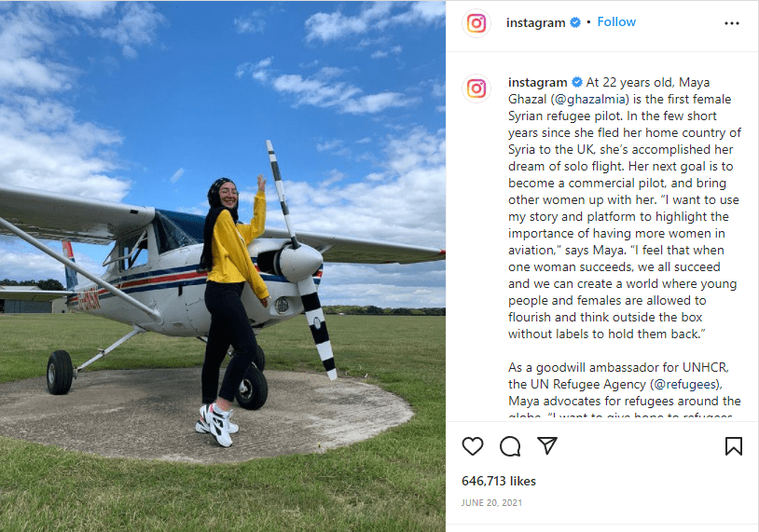Click the caption text about Maya Ghazal
This screenshot has height=532, width=759.
click(625, 208)
